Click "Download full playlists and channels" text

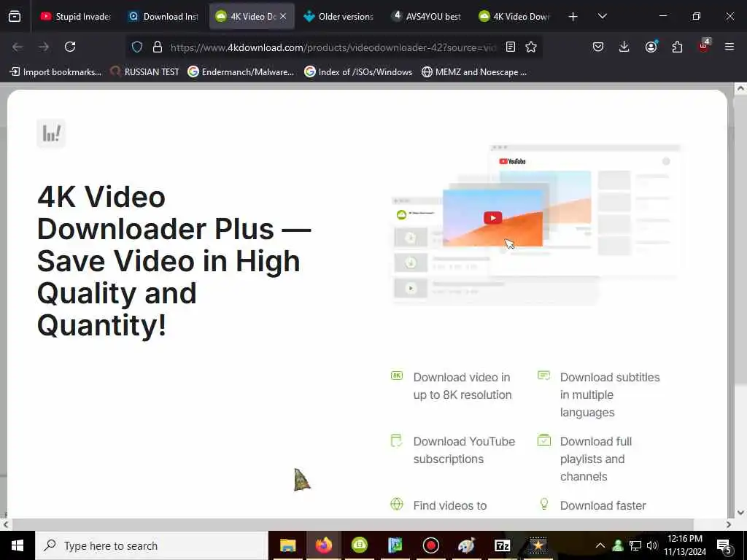(595, 459)
